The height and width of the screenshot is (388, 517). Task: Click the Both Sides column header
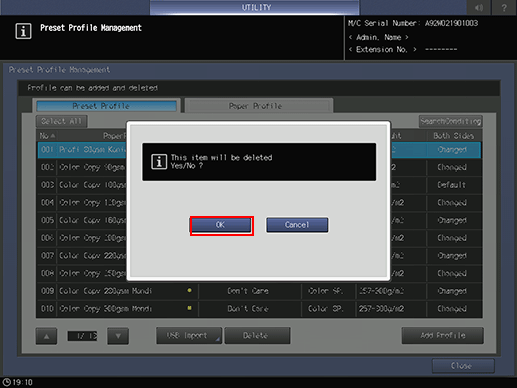coord(453,136)
